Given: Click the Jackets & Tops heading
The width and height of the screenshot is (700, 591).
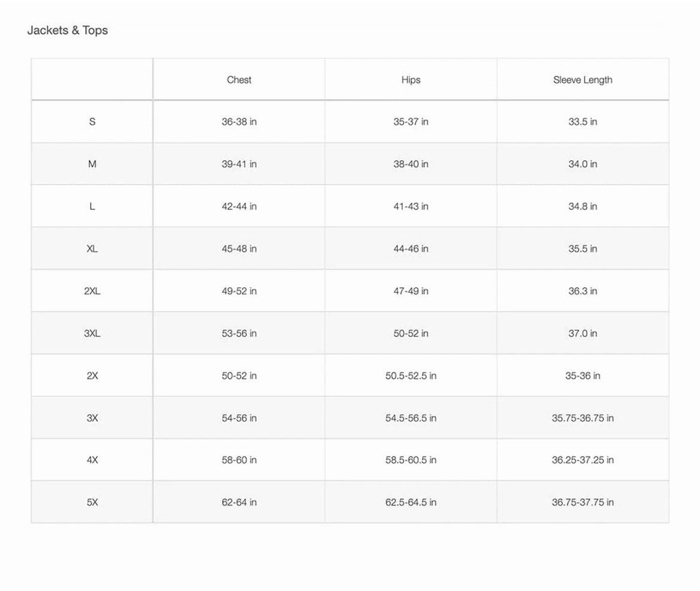Looking at the screenshot, I should tap(68, 30).
